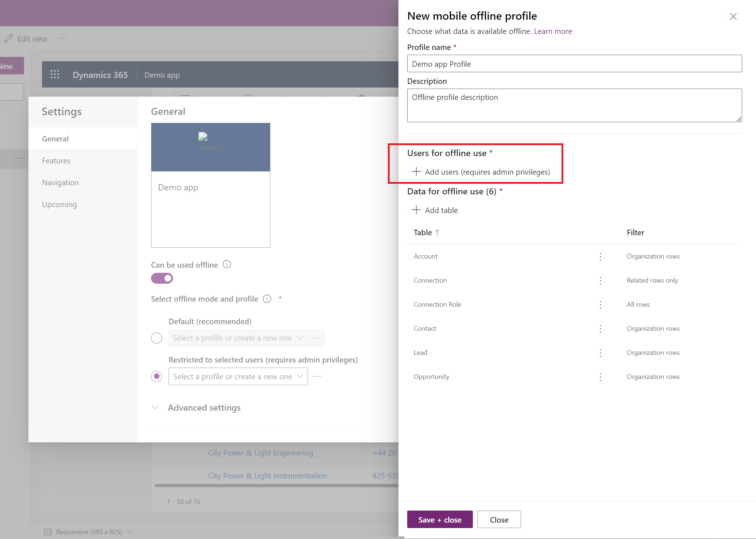Select Default recommended offline mode radio
The image size is (756, 539).
(x=156, y=338)
